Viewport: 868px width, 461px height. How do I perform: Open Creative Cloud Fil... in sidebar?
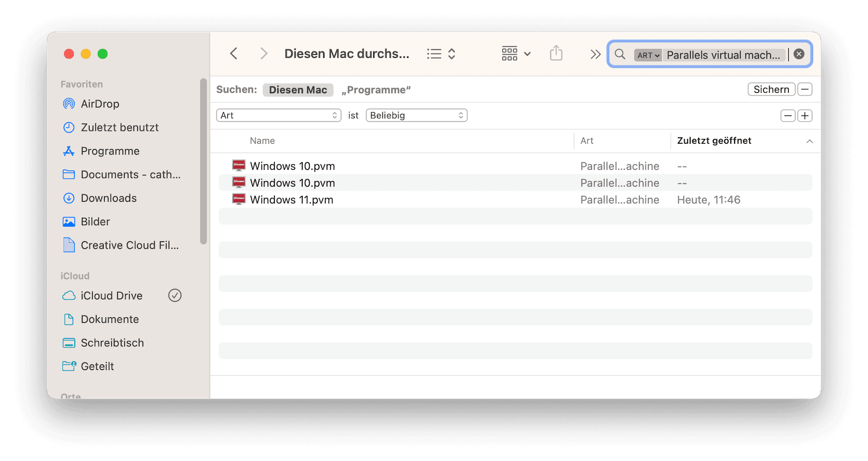click(x=130, y=245)
